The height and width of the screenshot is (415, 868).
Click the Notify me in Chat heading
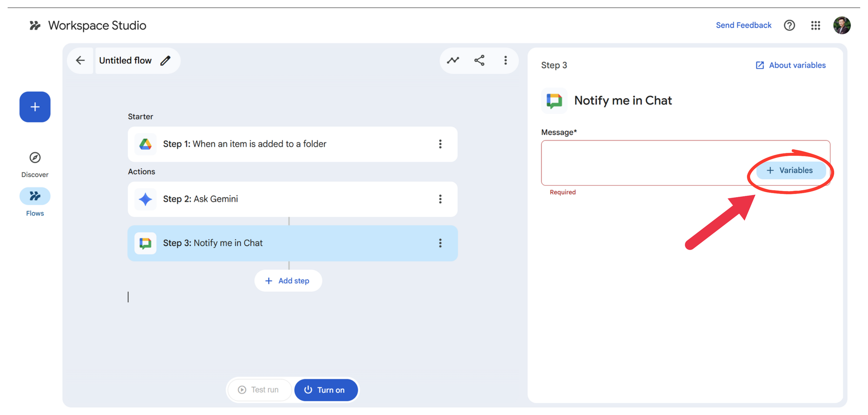pos(623,101)
